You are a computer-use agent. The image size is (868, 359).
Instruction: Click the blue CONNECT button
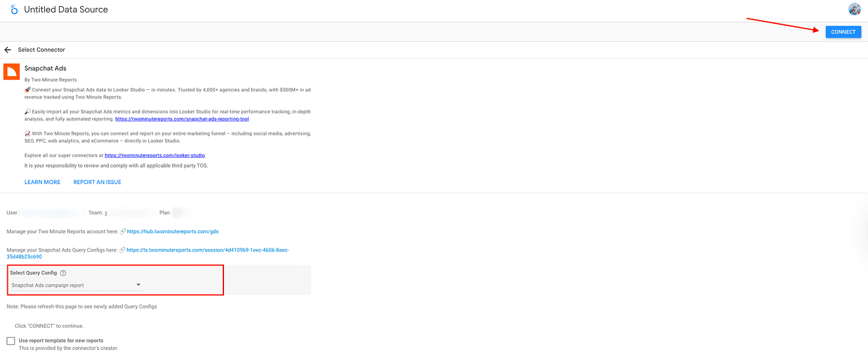click(x=843, y=32)
